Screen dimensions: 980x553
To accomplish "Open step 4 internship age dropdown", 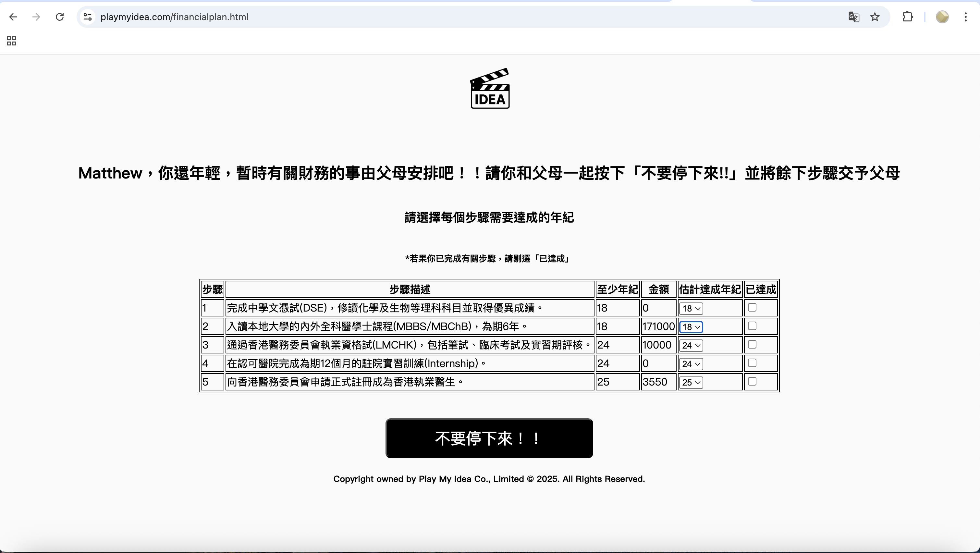I will coord(691,364).
